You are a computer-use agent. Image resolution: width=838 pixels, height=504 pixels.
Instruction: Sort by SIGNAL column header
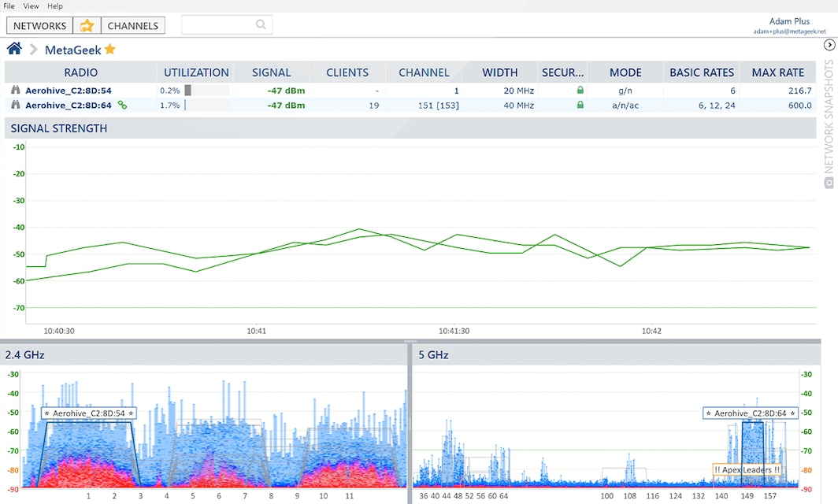(272, 72)
